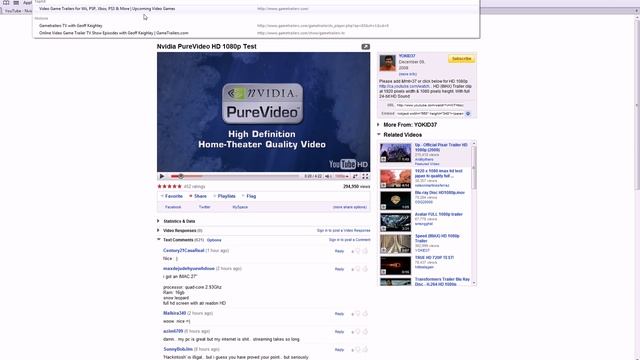Open Transformers Trailer Blu Ray related link
640x360 pixels.
[x=442, y=282]
